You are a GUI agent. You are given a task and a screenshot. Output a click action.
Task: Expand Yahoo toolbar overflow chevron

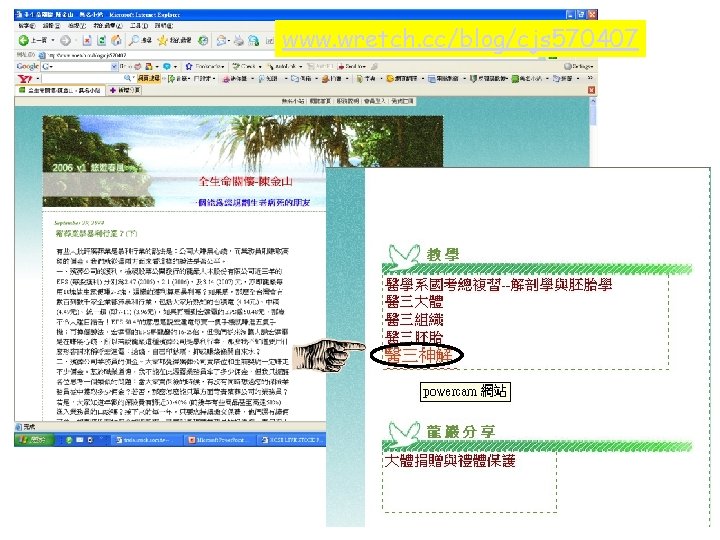tap(591, 79)
